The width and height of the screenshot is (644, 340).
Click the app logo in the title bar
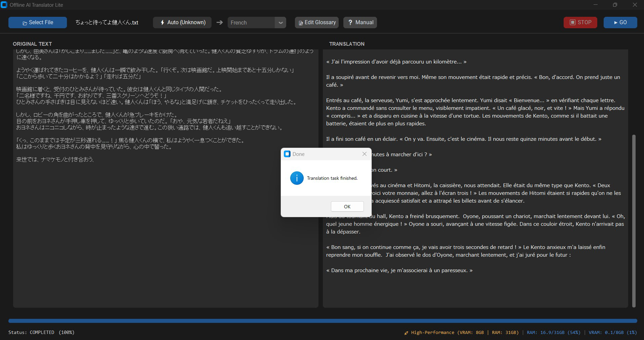coord(4,5)
